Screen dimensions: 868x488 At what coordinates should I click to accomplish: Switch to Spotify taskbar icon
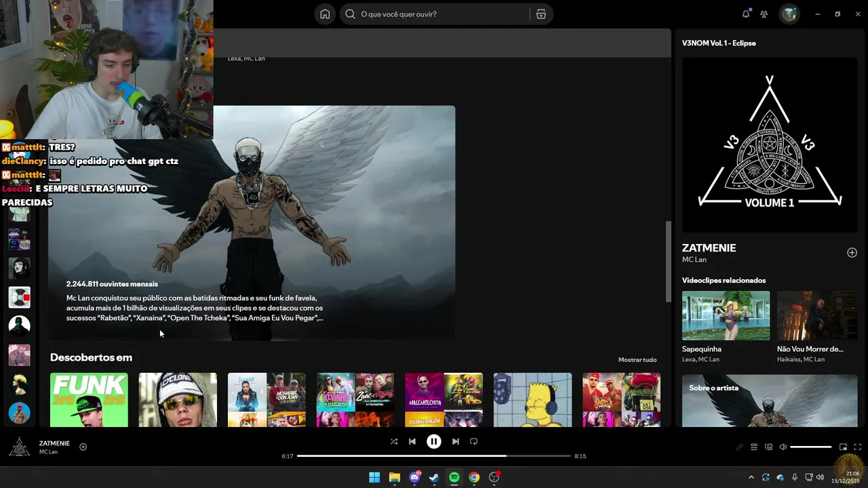454,477
